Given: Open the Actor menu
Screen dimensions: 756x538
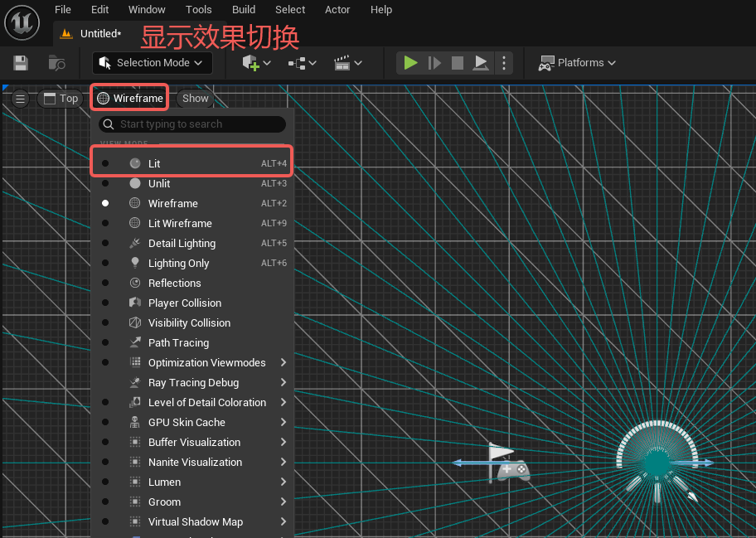Looking at the screenshot, I should click(x=337, y=10).
